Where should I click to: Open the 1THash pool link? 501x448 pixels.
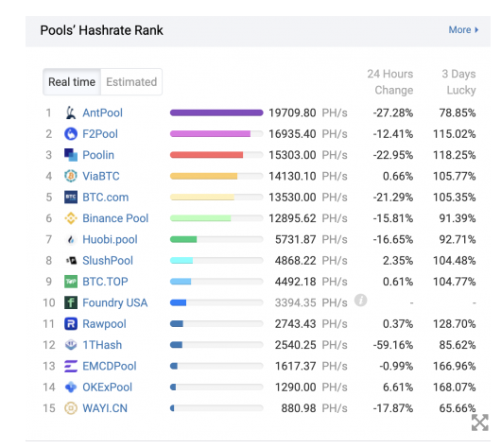102,345
